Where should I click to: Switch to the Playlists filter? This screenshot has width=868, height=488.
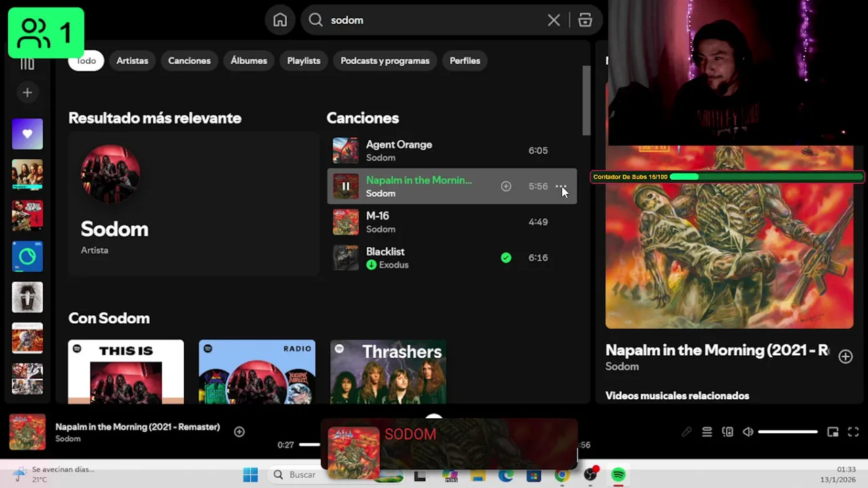(304, 61)
